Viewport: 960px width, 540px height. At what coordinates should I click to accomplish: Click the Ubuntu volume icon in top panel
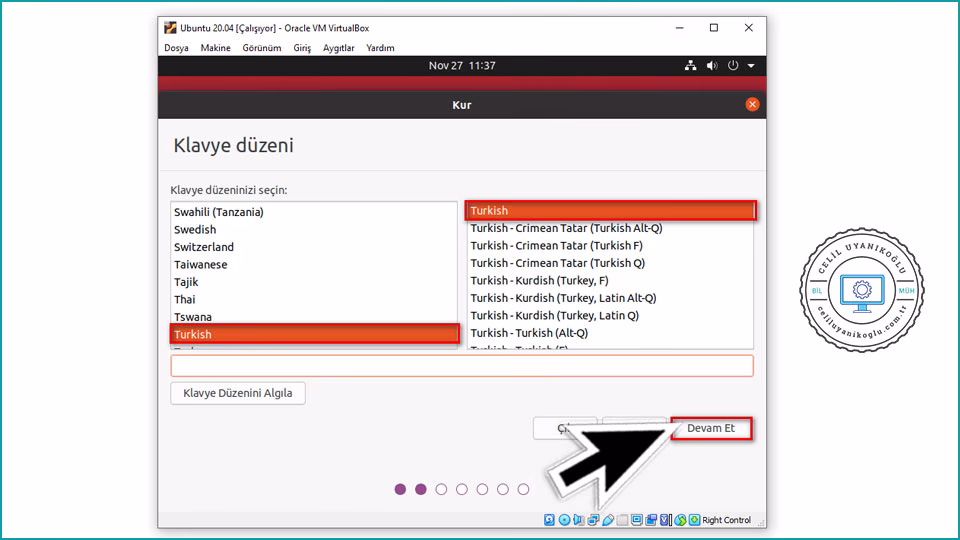711,66
